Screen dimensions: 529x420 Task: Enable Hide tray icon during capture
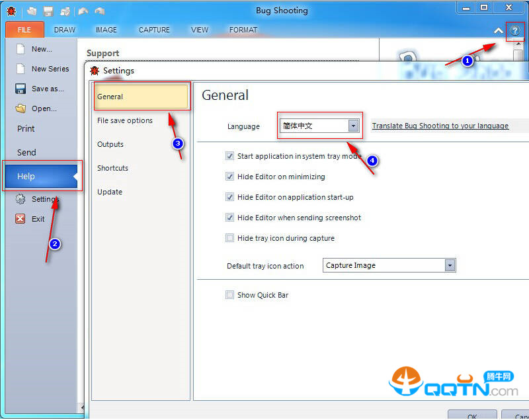click(230, 238)
